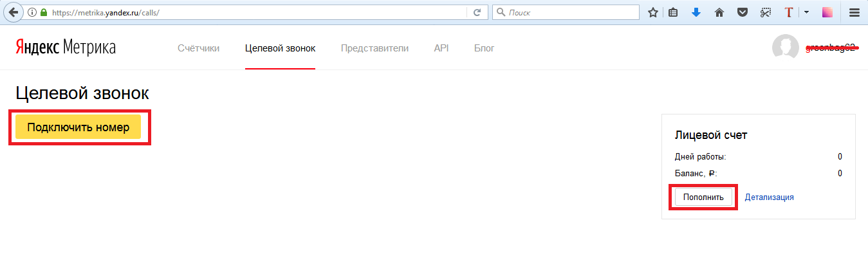Show bookmarks list icon

(673, 12)
